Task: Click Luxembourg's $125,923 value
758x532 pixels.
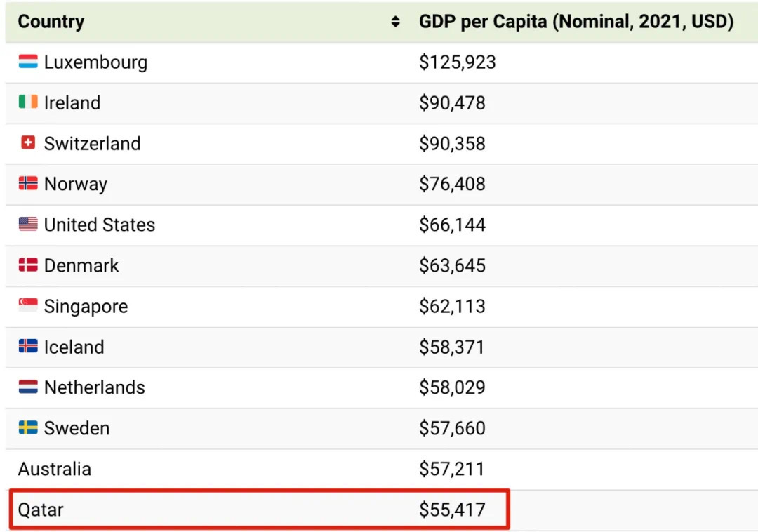Action: click(458, 62)
